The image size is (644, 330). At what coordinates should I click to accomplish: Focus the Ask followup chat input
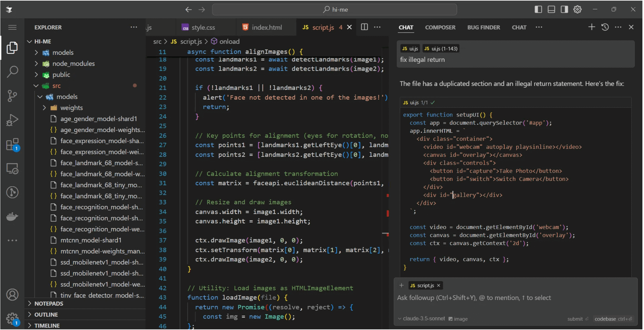(515, 298)
